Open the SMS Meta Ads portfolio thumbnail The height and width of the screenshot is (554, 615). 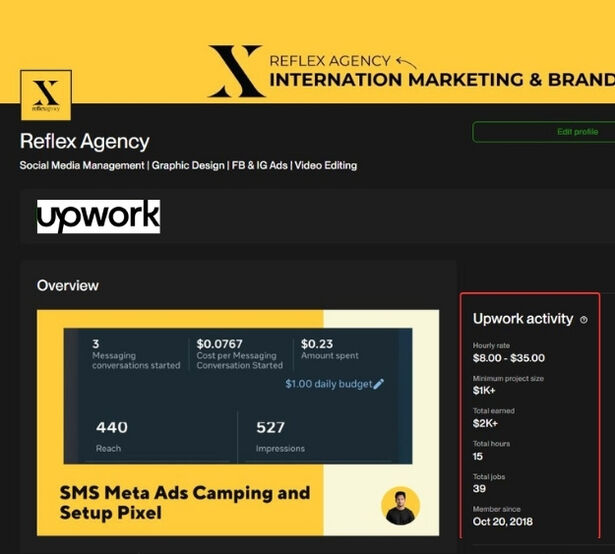pyautogui.click(x=238, y=422)
